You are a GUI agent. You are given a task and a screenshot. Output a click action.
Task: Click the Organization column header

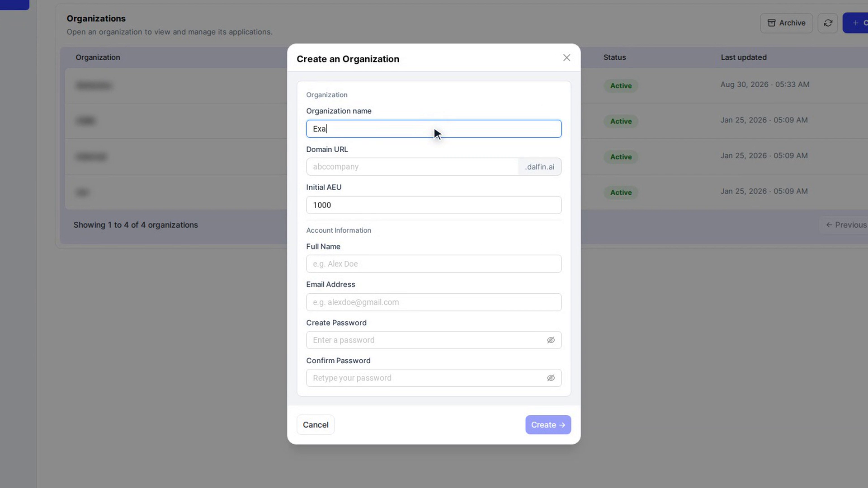pyautogui.click(x=98, y=57)
